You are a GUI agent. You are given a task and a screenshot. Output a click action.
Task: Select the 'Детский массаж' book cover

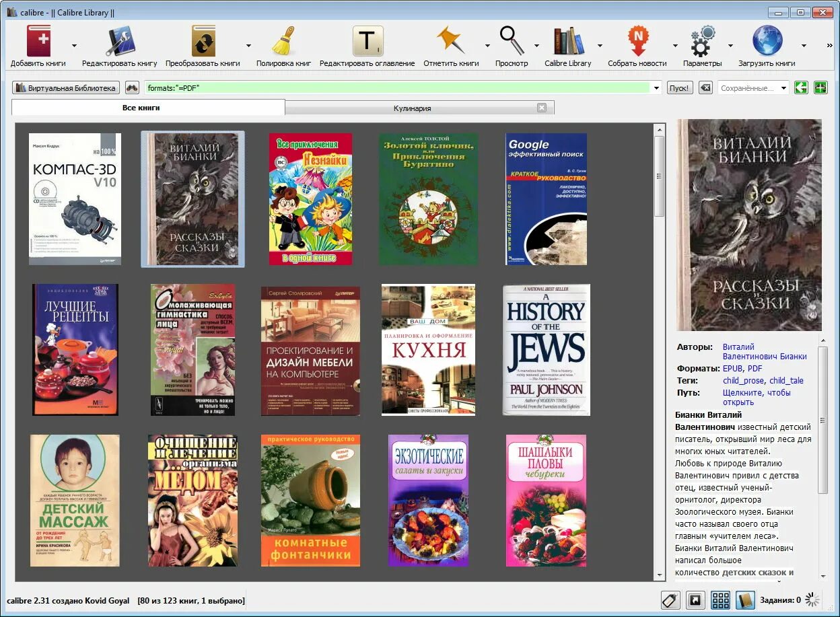(x=75, y=501)
